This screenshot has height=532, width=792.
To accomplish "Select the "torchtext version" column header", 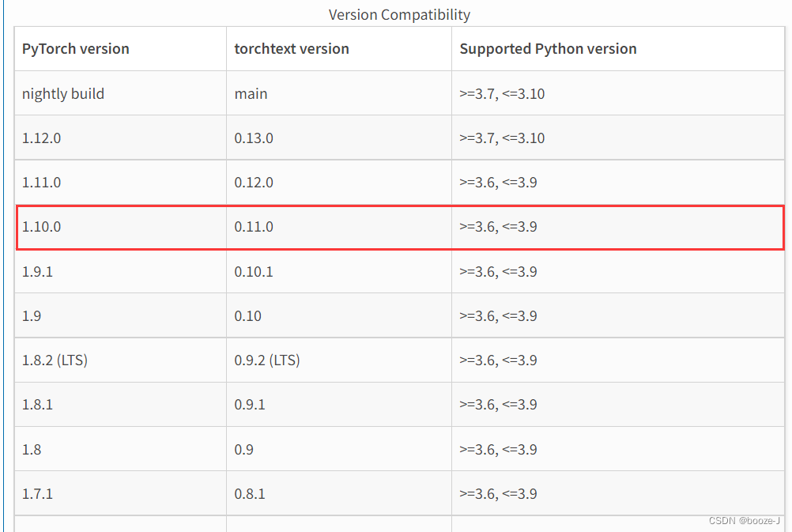I will coord(339,49).
